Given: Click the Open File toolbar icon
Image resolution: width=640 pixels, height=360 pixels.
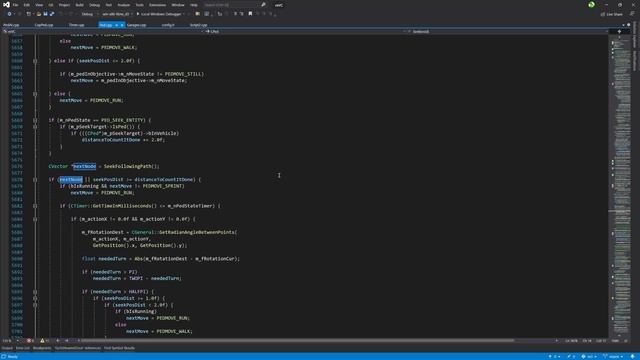Looking at the screenshot, I should (x=39, y=14).
